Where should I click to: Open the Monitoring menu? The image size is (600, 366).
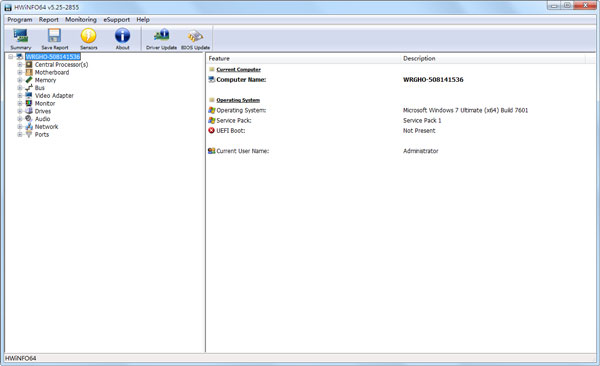[81, 20]
